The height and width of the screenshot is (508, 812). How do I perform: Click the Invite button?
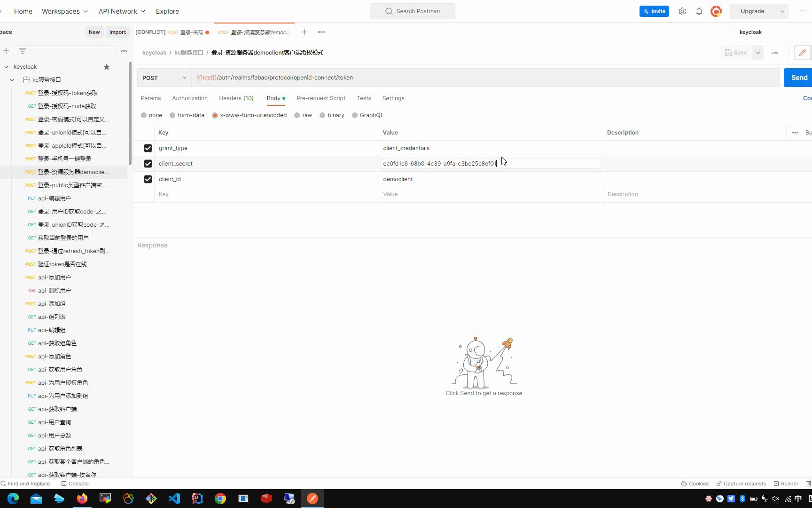(x=654, y=11)
